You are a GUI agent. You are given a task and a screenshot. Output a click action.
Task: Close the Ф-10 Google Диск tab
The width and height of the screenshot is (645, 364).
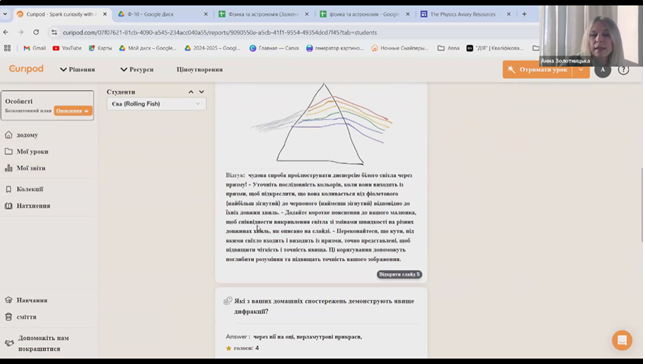coord(206,14)
